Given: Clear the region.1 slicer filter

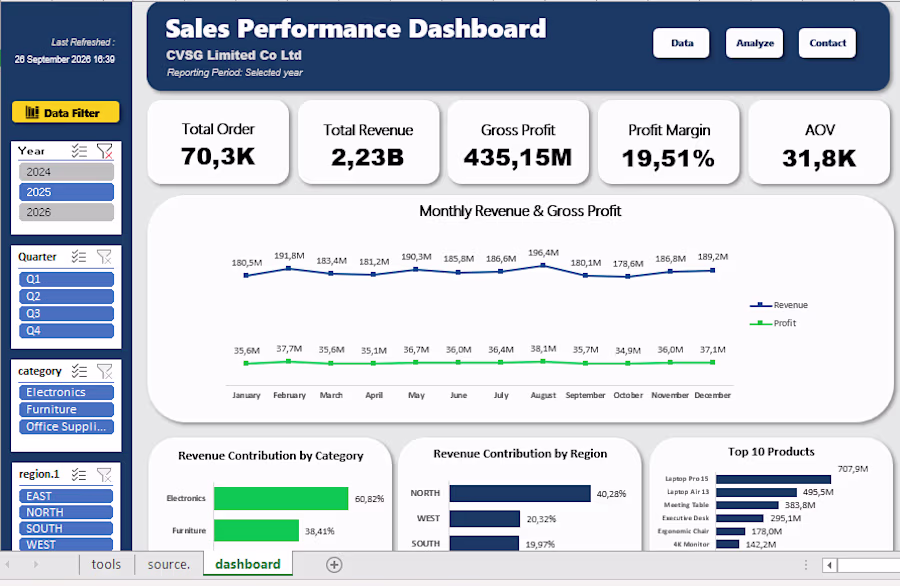Looking at the screenshot, I should click(x=104, y=475).
